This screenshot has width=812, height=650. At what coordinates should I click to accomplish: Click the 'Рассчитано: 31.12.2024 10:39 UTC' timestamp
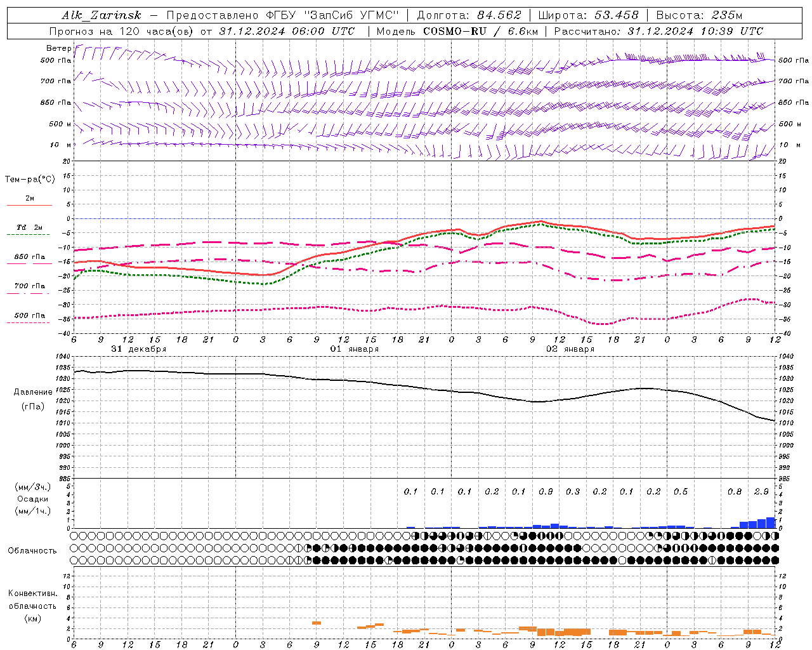pyautogui.click(x=658, y=31)
